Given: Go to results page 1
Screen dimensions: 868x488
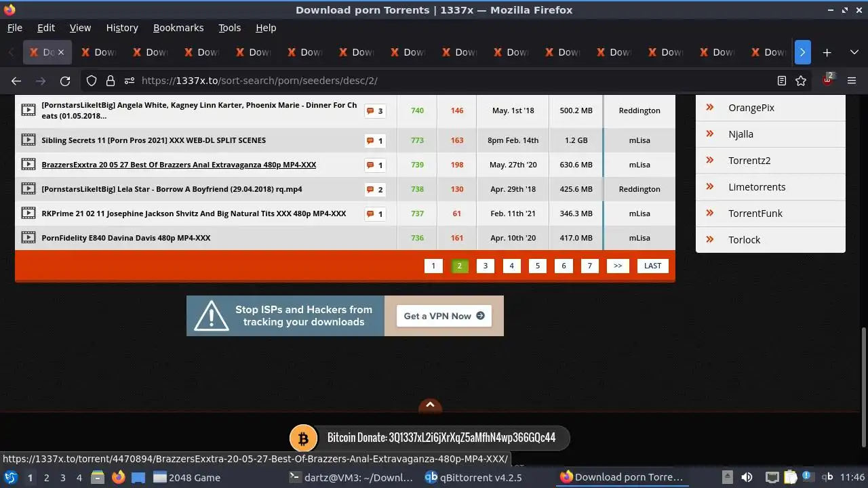Looking at the screenshot, I should click(433, 266).
